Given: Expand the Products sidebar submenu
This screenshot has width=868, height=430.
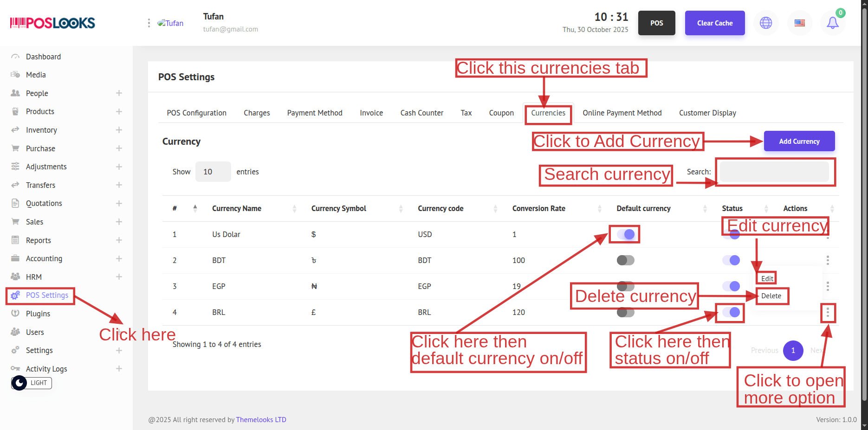Looking at the screenshot, I should point(119,112).
